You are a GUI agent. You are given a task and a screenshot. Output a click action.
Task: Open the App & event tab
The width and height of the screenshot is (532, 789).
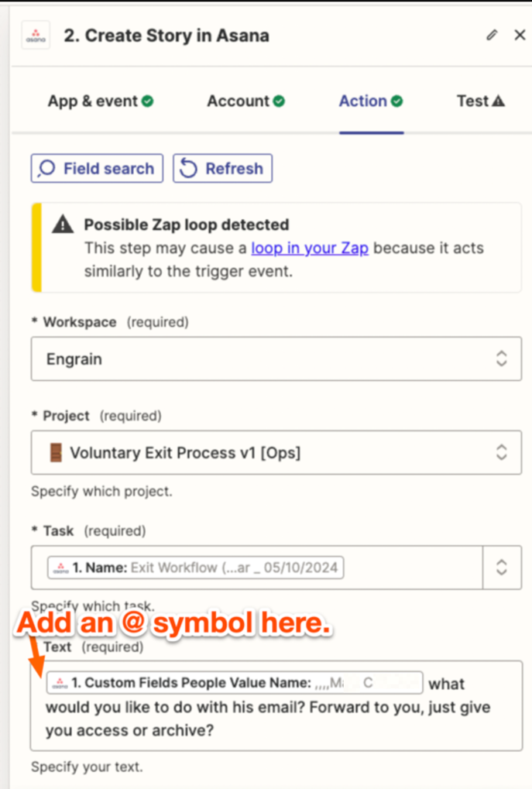pyautogui.click(x=93, y=101)
